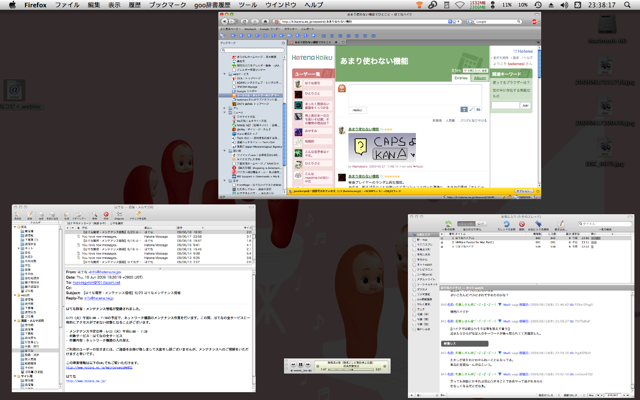Collapse the second account group in mail folder tree
The width and height of the screenshot is (640, 400).
16,295
